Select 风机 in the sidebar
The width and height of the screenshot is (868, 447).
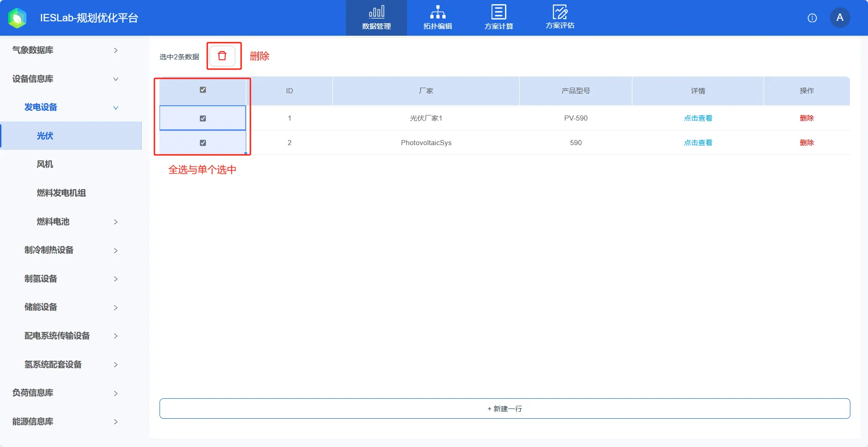71,164
